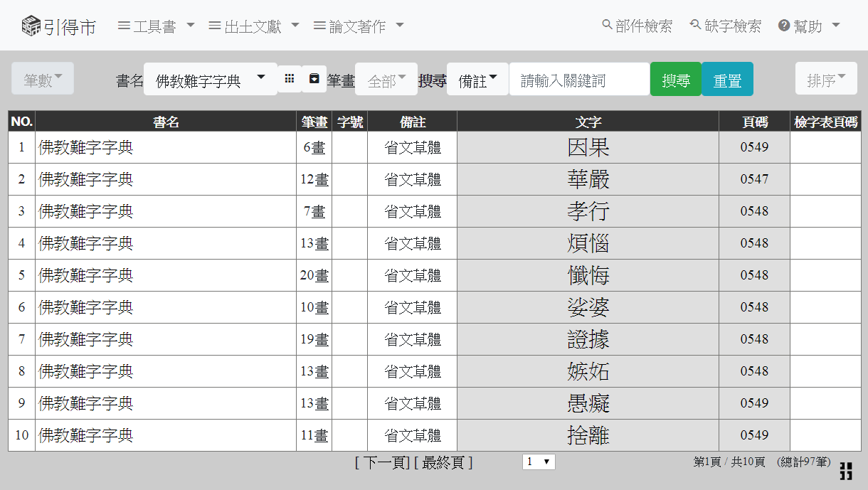Click 省文草體 note in row 4
The width and height of the screenshot is (868, 490).
point(413,243)
